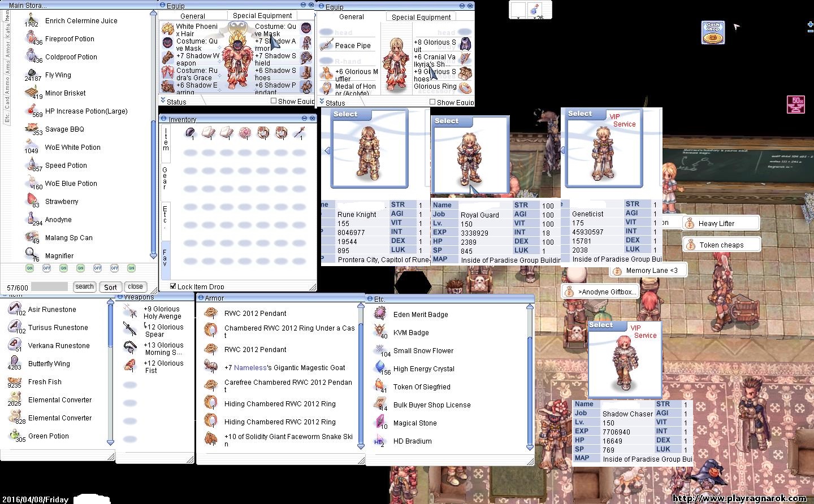Screen dimensions: 814x504
Task: Switch to Special Equipment tab in left Equip
Action: [262, 16]
